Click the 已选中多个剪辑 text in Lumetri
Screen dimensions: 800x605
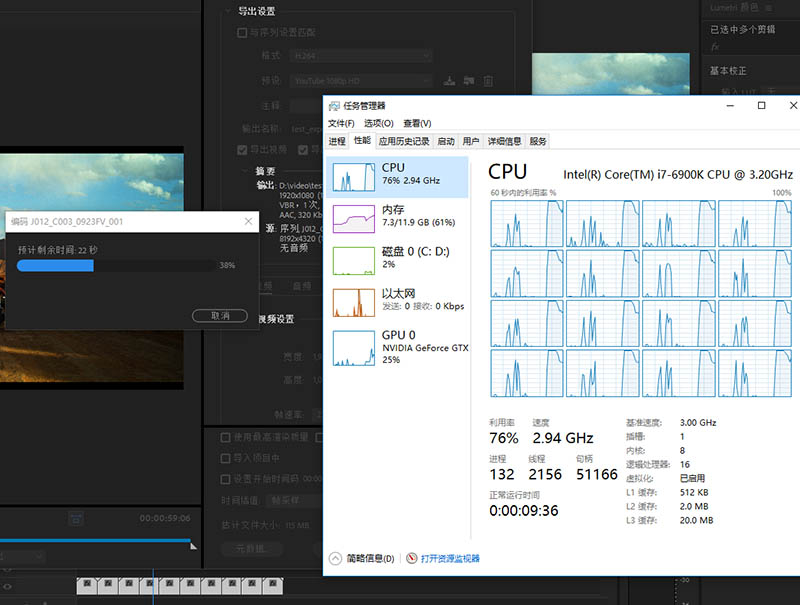742,30
